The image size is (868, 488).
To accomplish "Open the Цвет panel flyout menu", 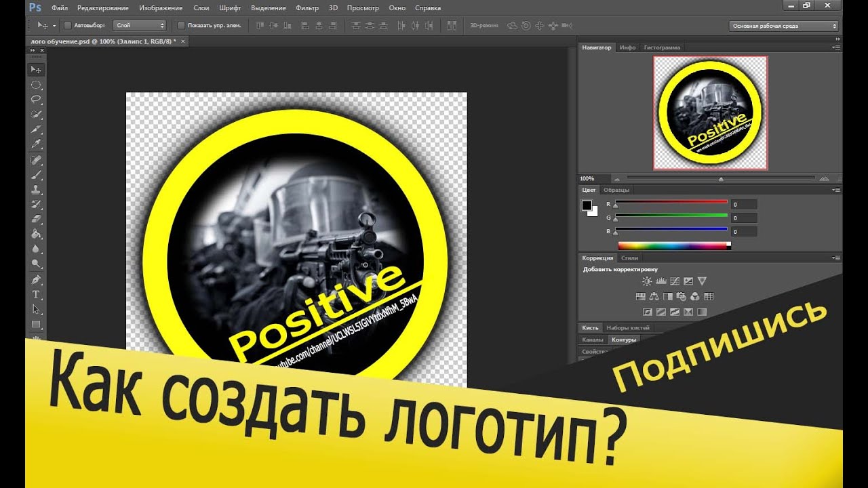I will 836,190.
